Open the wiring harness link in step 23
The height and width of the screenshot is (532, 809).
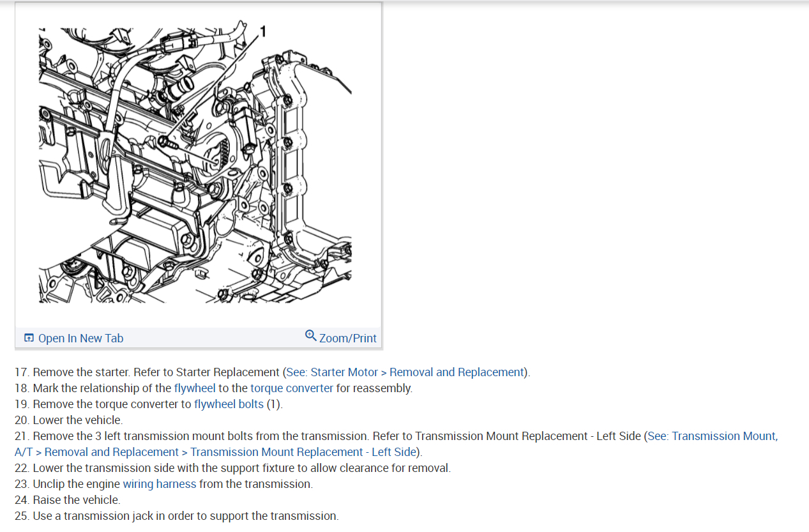pyautogui.click(x=160, y=484)
